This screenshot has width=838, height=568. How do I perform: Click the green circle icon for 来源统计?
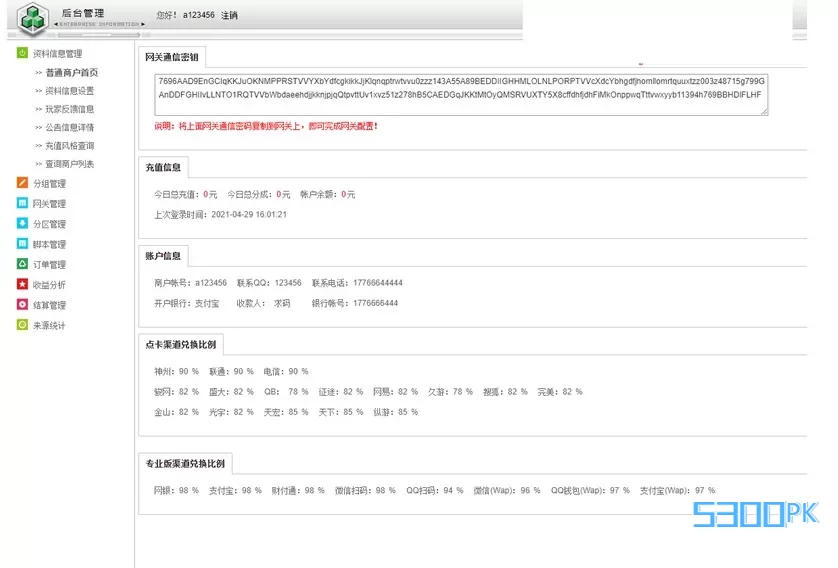pyautogui.click(x=22, y=325)
